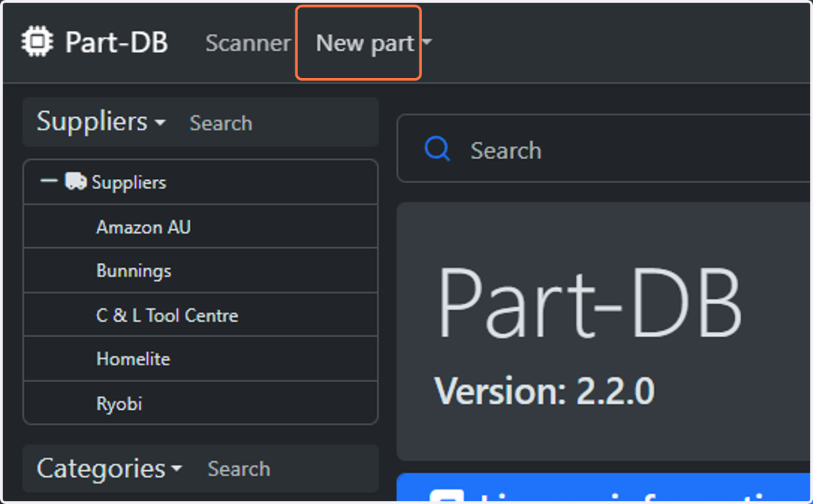Open the Scanner page
Screen dimensions: 813x504
pyautogui.click(x=248, y=43)
